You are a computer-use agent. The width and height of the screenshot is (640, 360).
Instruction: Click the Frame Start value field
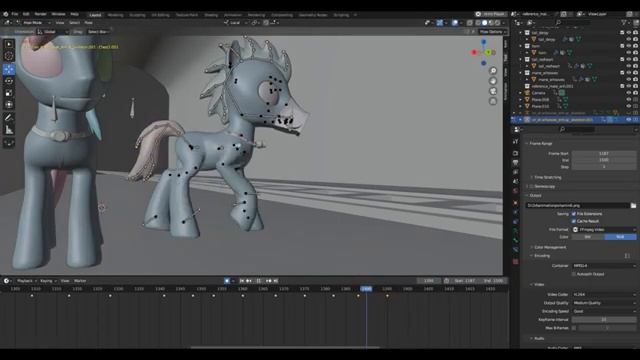(x=604, y=153)
